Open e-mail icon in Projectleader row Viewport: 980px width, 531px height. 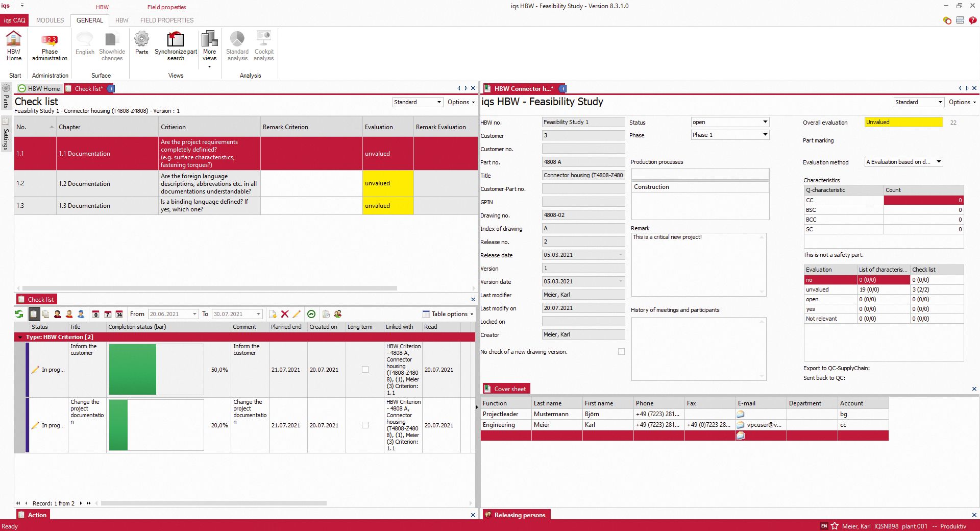pyautogui.click(x=741, y=414)
